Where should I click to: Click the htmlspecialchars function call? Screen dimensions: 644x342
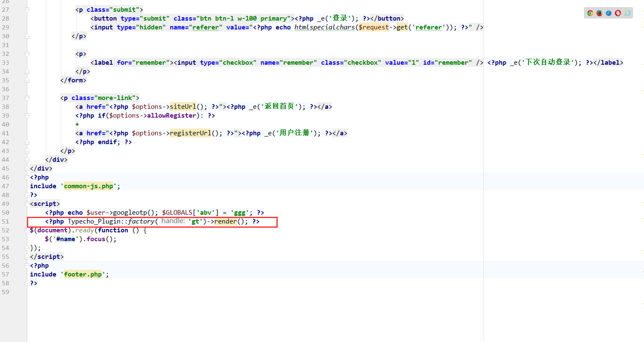pos(324,27)
